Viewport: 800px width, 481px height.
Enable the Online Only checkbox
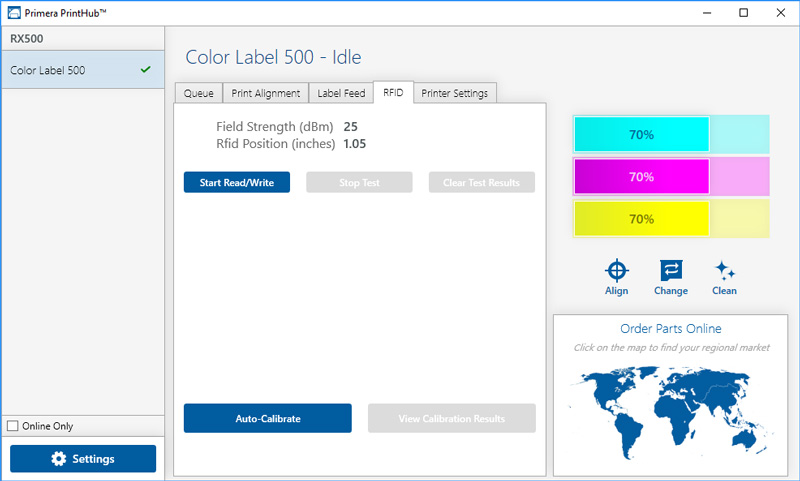coord(13,425)
